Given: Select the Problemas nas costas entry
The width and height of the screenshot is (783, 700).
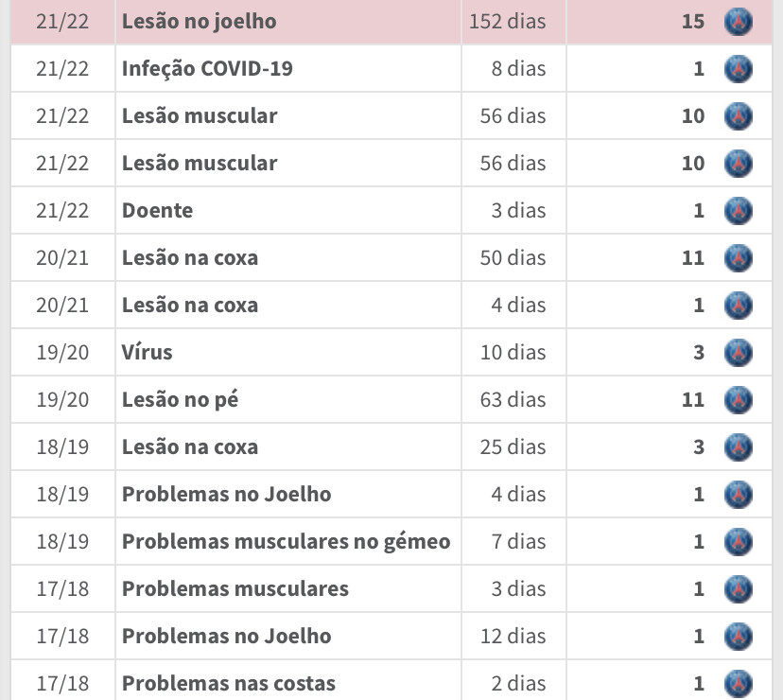Looking at the screenshot, I should (x=228, y=682).
